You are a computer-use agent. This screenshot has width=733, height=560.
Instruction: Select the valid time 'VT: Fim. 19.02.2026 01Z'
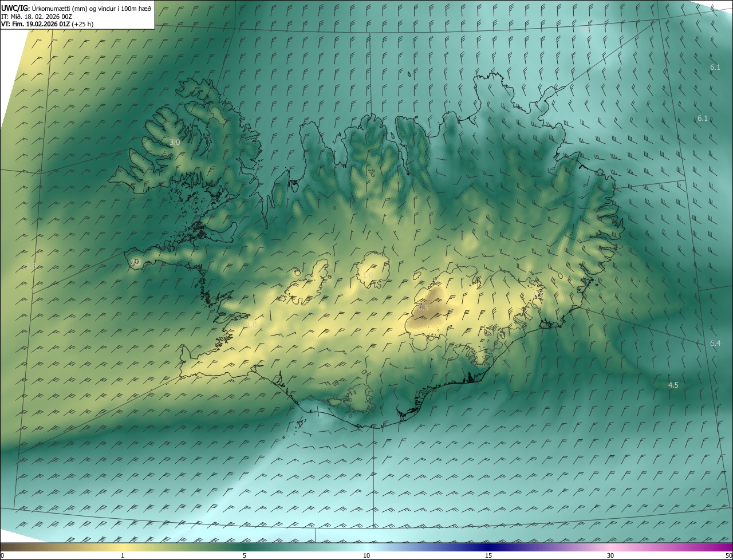click(36, 24)
